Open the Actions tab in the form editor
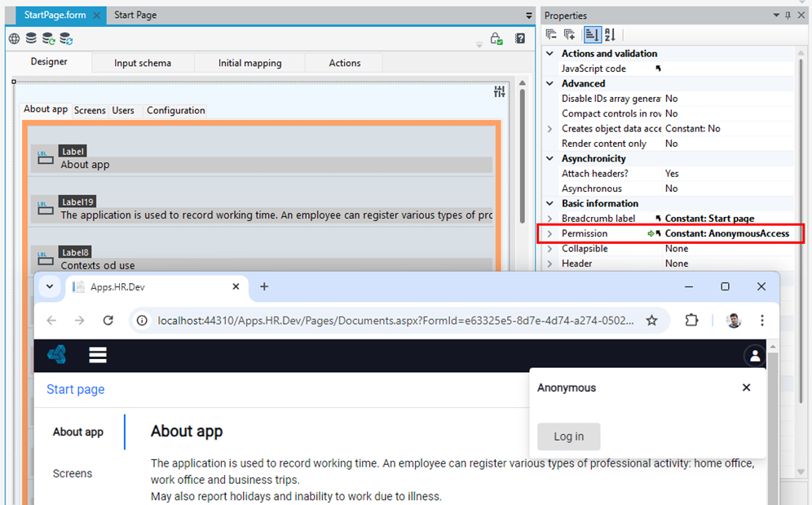This screenshot has height=505, width=812. point(344,63)
